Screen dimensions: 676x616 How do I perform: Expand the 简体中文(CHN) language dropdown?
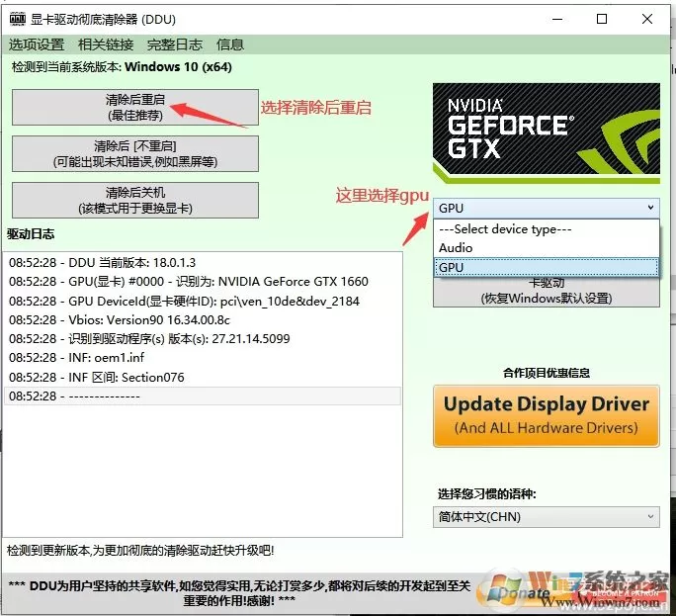(547, 517)
